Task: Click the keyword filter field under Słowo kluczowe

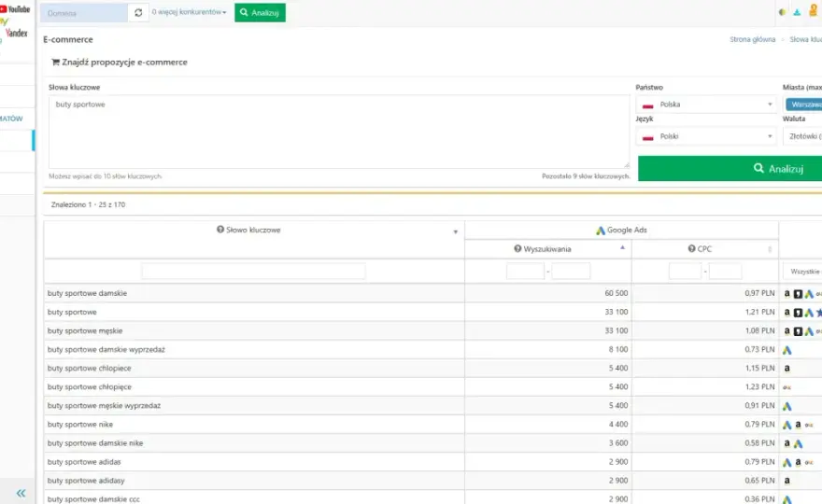Action: pos(253,271)
